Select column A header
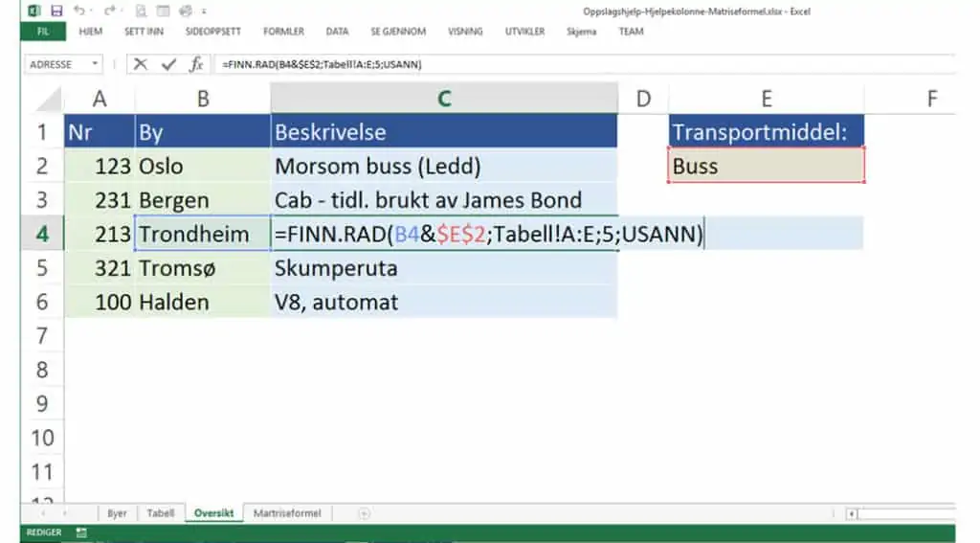 pyautogui.click(x=100, y=99)
